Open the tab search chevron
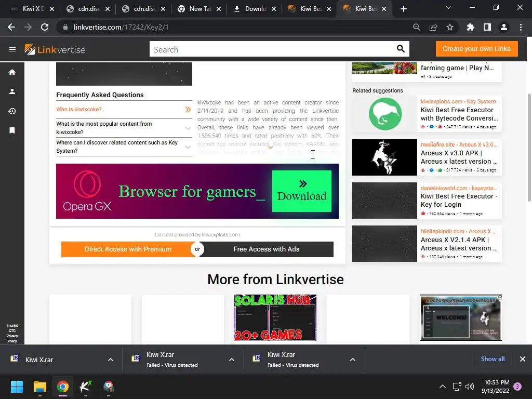This screenshot has height=399, width=532. (x=448, y=7)
